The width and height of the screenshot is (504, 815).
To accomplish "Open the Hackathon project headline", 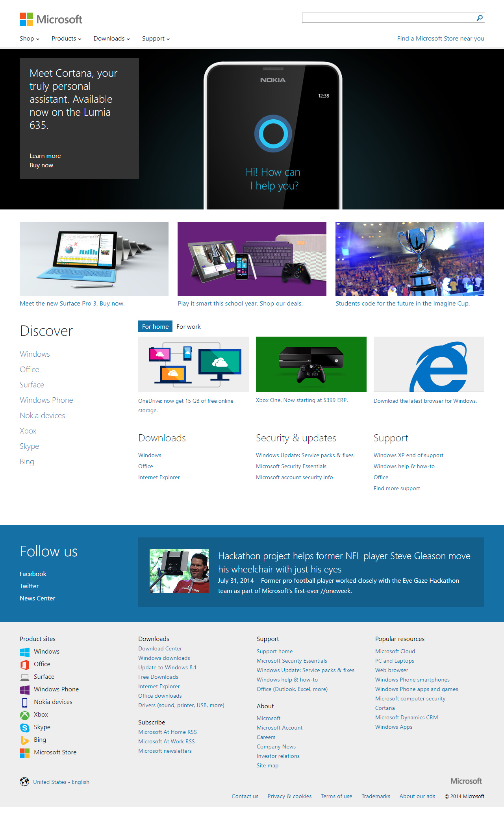I will click(x=344, y=563).
